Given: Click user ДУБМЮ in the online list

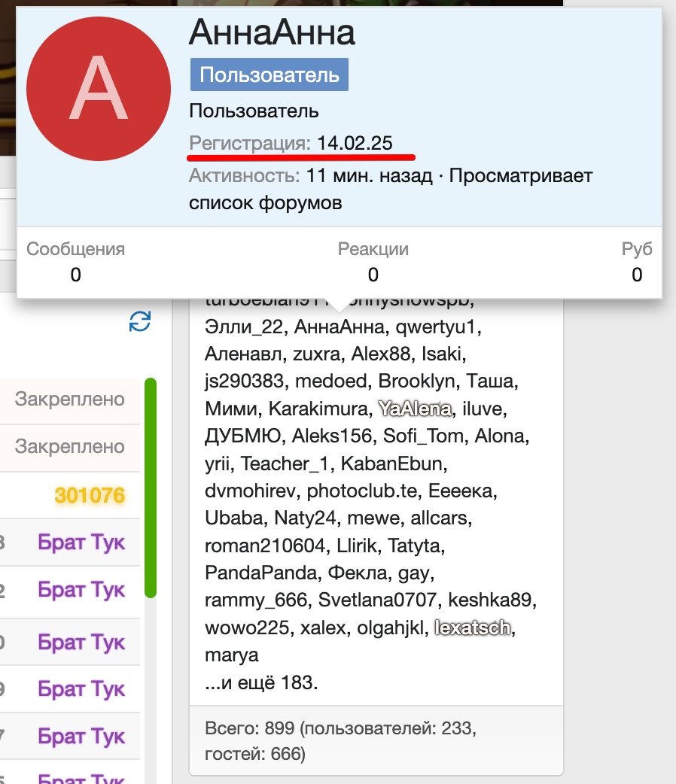Looking at the screenshot, I should 243,436.
